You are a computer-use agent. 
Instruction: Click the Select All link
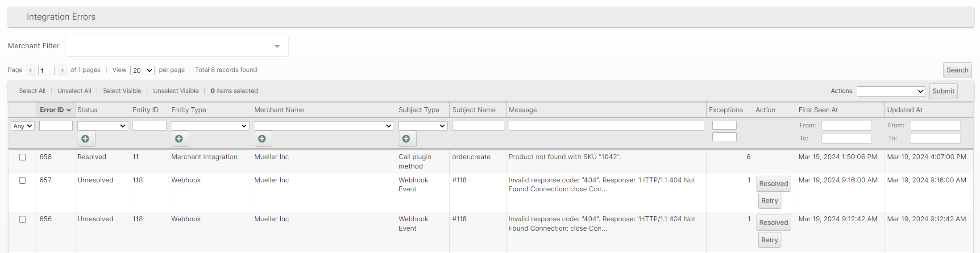tap(32, 91)
